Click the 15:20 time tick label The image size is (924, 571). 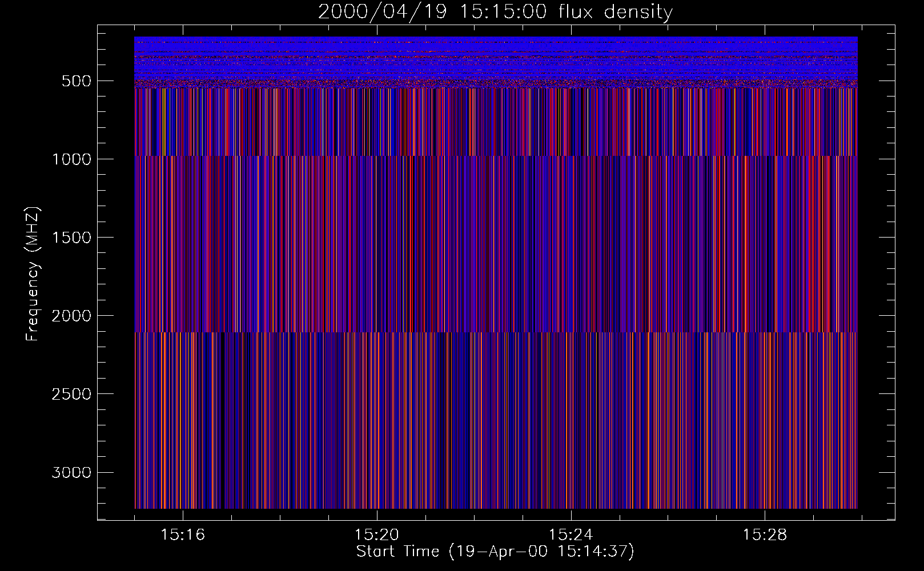pyautogui.click(x=377, y=534)
